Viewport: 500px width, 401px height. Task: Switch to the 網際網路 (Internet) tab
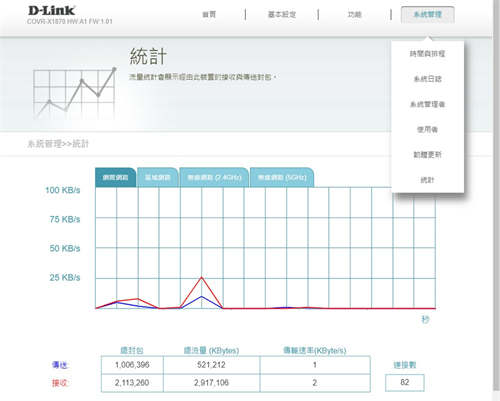click(115, 177)
